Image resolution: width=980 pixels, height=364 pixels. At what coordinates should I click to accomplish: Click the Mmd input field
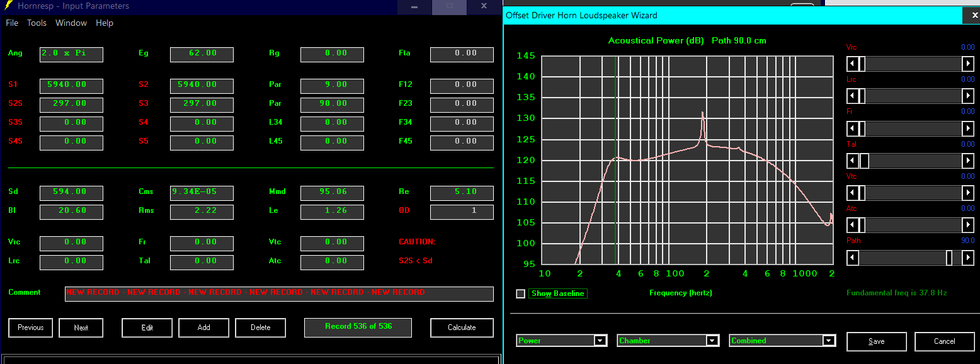332,193
